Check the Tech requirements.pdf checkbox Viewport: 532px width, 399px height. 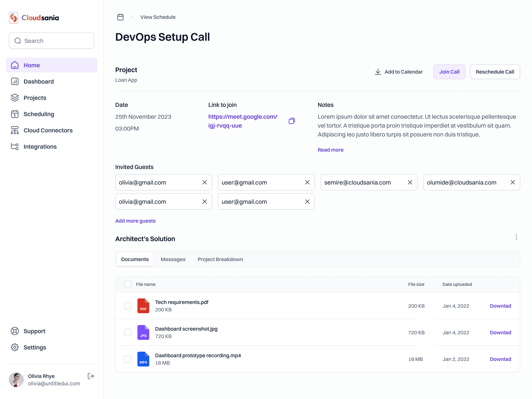(128, 306)
